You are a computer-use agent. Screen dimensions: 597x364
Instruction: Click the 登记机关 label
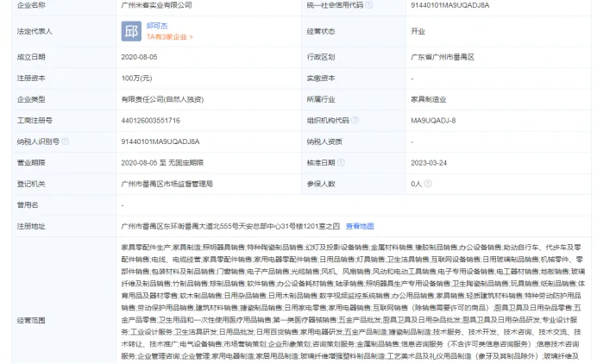click(x=31, y=184)
